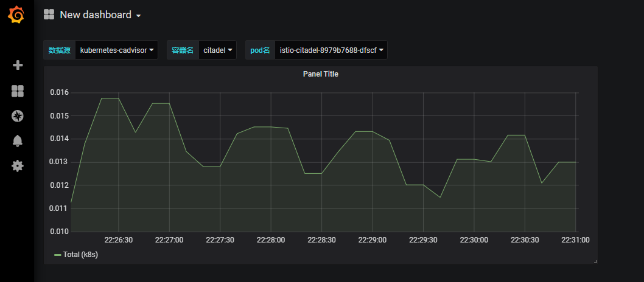Image resolution: width=644 pixels, height=282 pixels.
Task: Click the Grafana logo home icon
Action: pyautogui.click(x=17, y=15)
